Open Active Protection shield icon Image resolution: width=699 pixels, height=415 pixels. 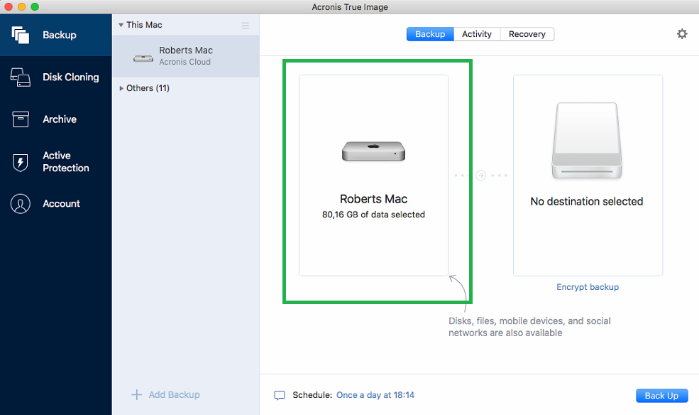click(21, 162)
